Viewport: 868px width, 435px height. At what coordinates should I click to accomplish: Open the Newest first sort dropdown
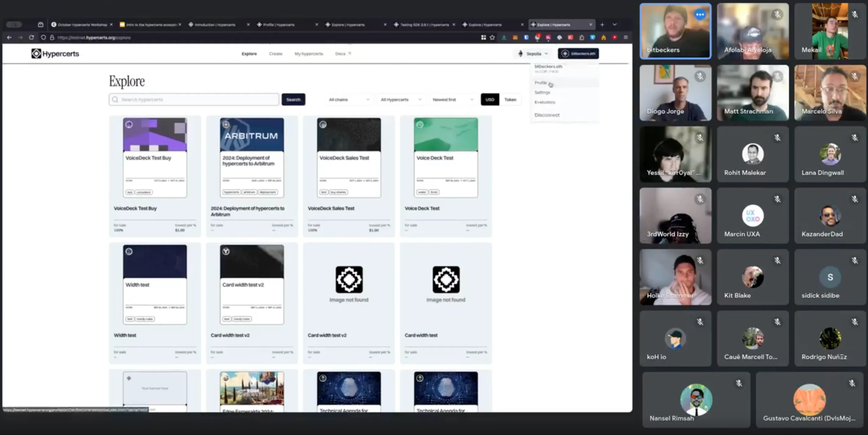click(453, 100)
